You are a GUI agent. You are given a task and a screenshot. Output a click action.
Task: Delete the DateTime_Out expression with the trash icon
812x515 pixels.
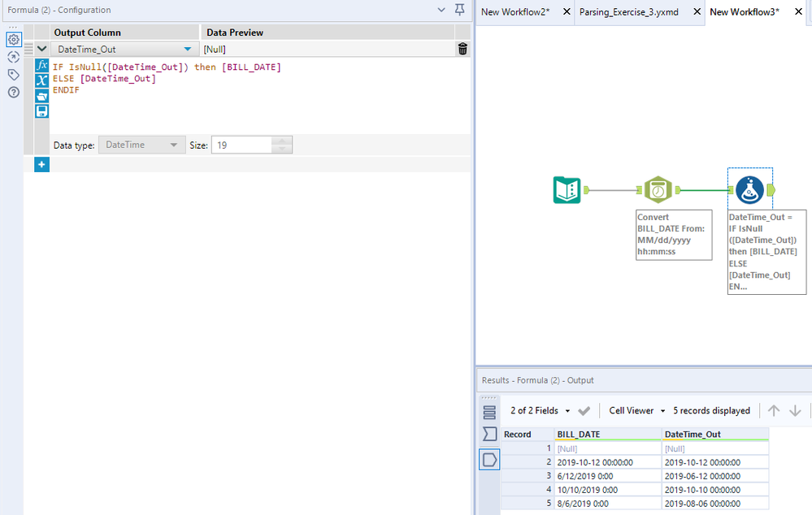462,50
